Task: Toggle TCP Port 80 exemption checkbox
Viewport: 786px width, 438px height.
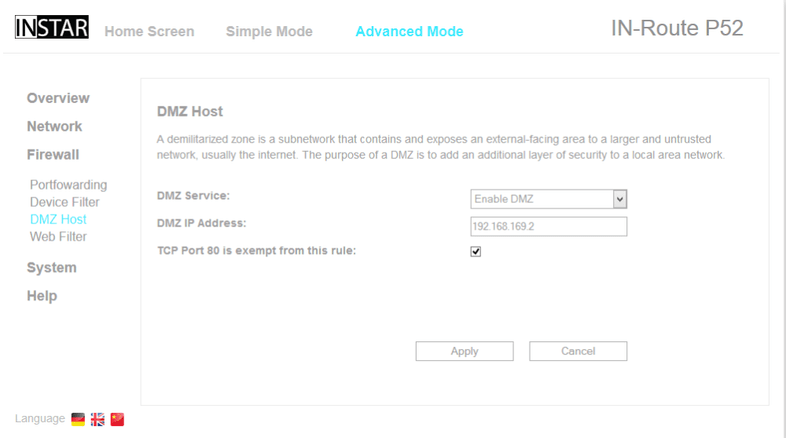Action: [x=476, y=252]
